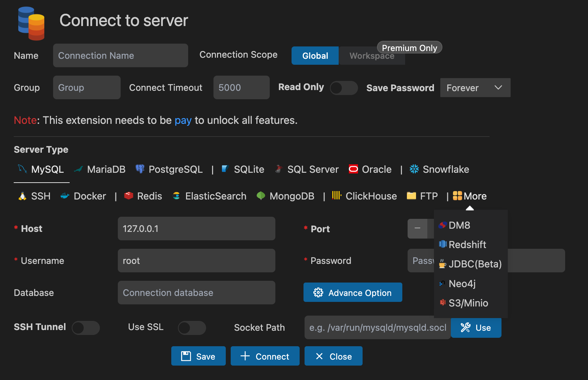Image resolution: width=588 pixels, height=380 pixels.
Task: Decrease the port with minus stepper
Action: [417, 229]
